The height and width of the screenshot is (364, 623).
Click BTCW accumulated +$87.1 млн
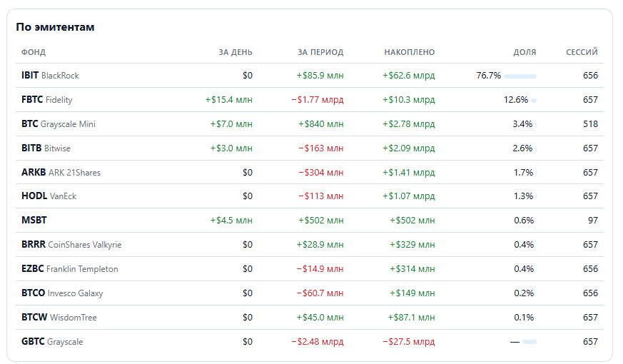point(411,317)
